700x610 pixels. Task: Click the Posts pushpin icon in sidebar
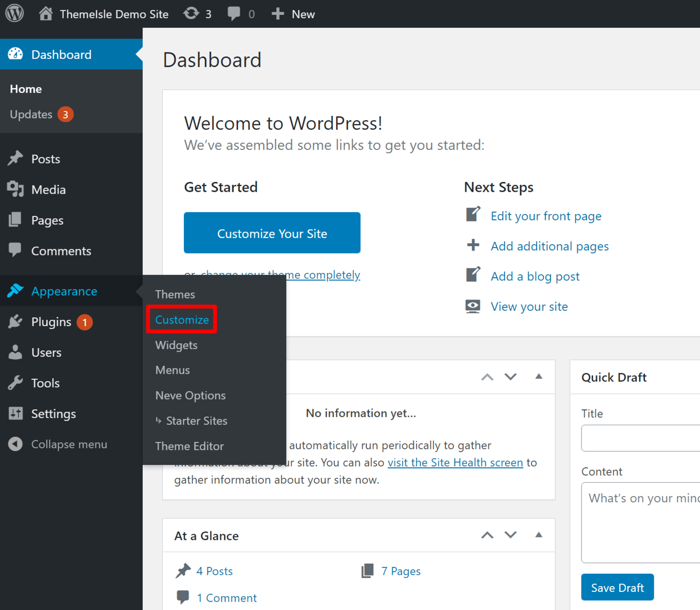click(x=15, y=159)
